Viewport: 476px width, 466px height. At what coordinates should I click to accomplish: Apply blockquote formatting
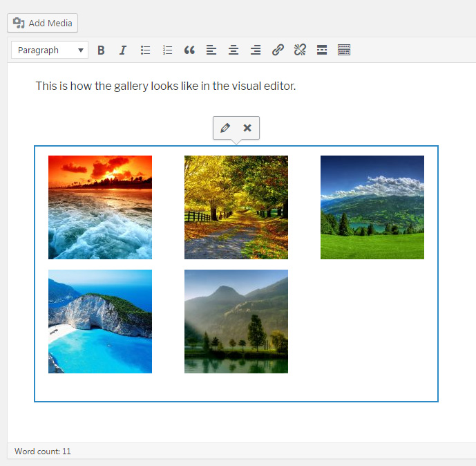click(189, 50)
